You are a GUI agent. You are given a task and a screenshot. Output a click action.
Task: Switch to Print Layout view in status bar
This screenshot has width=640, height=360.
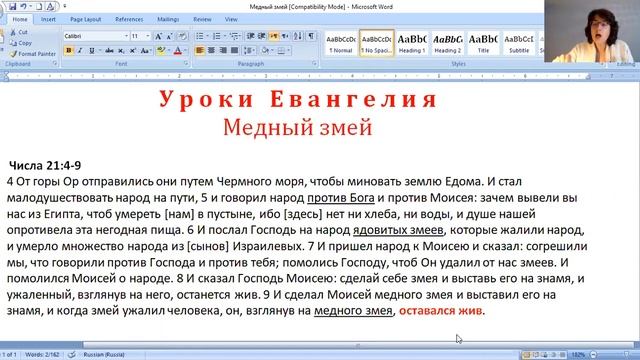(527, 355)
